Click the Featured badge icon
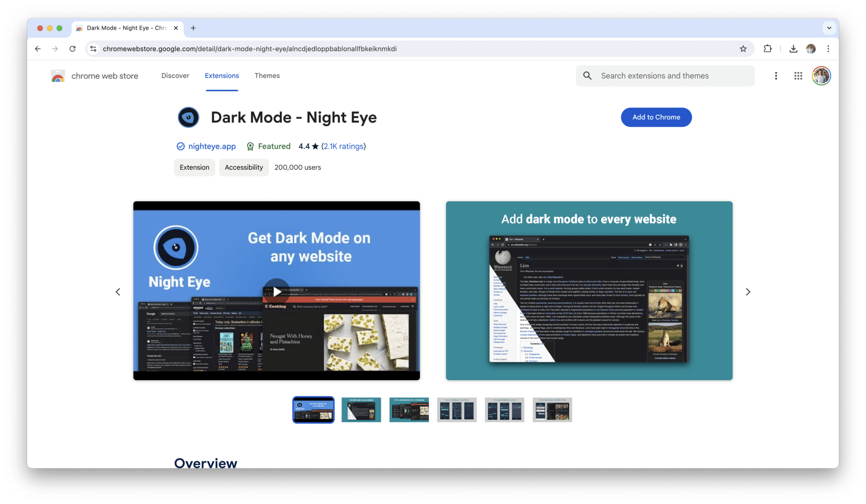The width and height of the screenshot is (866, 504). 250,146
